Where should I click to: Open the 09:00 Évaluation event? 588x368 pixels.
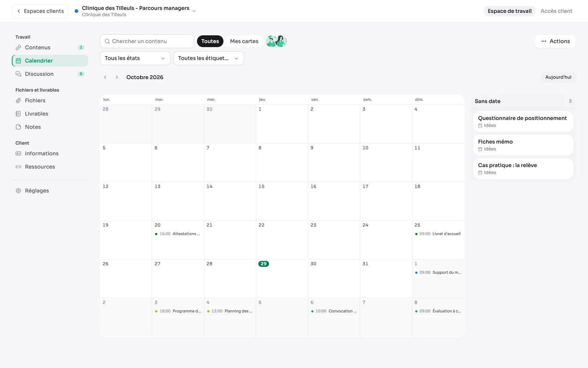[438, 311]
